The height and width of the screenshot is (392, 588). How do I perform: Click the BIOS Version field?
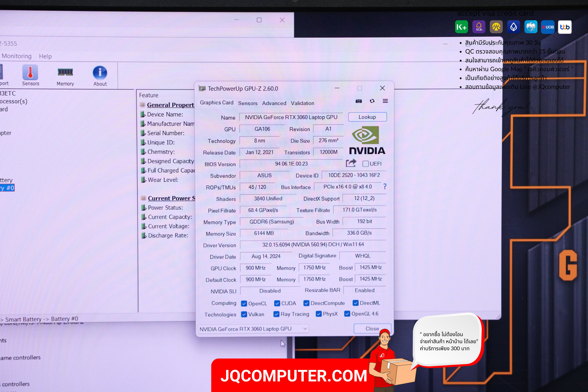click(x=291, y=164)
